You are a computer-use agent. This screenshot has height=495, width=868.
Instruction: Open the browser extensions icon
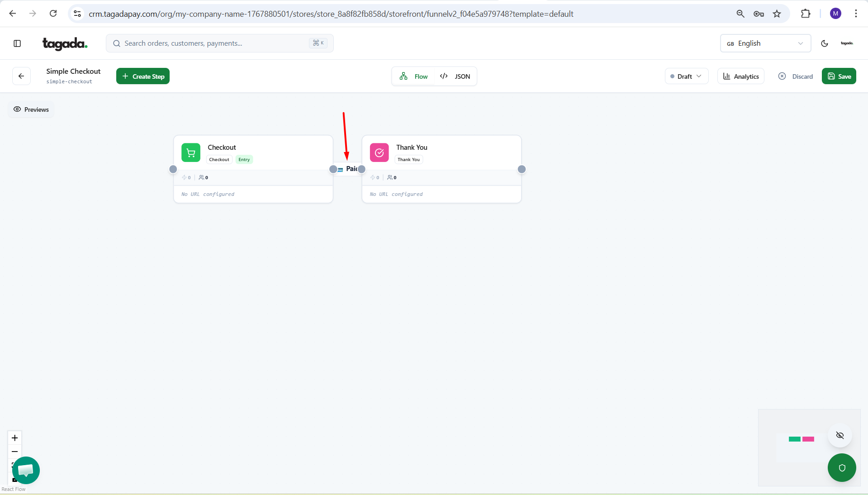point(805,14)
